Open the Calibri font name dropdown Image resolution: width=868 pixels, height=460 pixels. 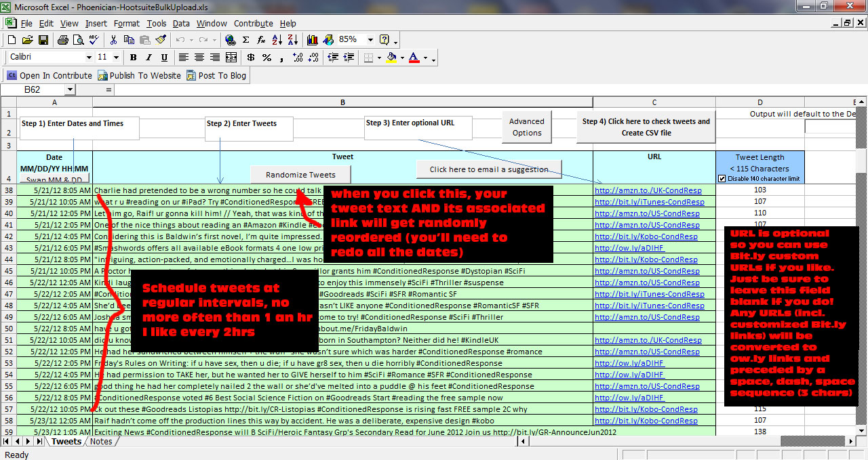[x=89, y=58]
